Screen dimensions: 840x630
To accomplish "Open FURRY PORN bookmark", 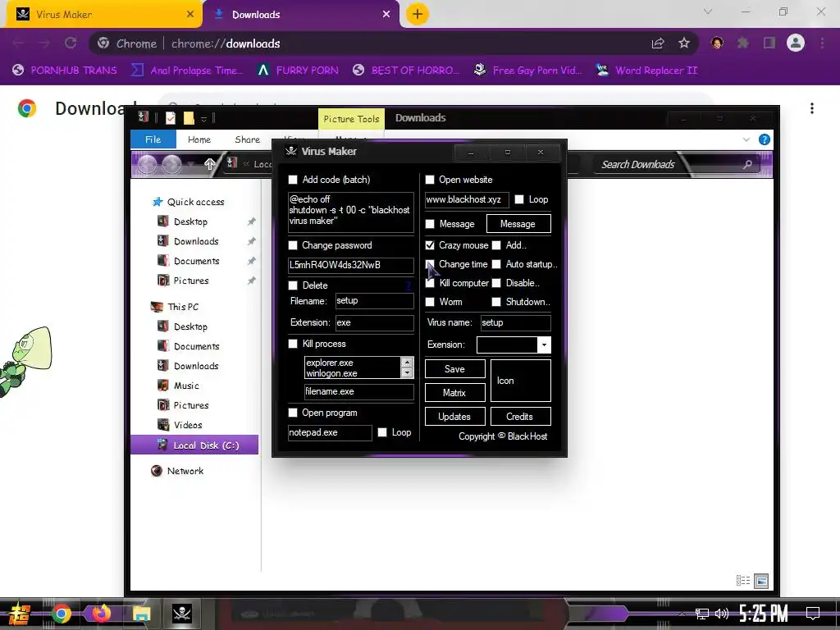I will tap(298, 71).
